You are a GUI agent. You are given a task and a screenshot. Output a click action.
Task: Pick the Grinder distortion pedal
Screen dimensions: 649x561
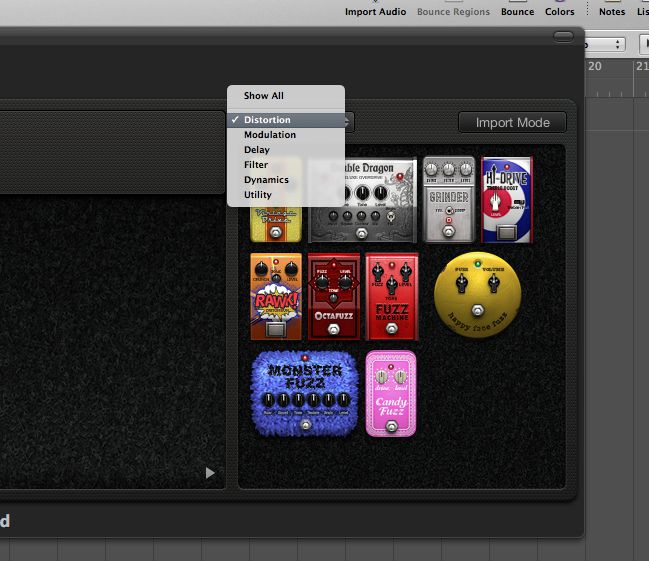tap(449, 199)
